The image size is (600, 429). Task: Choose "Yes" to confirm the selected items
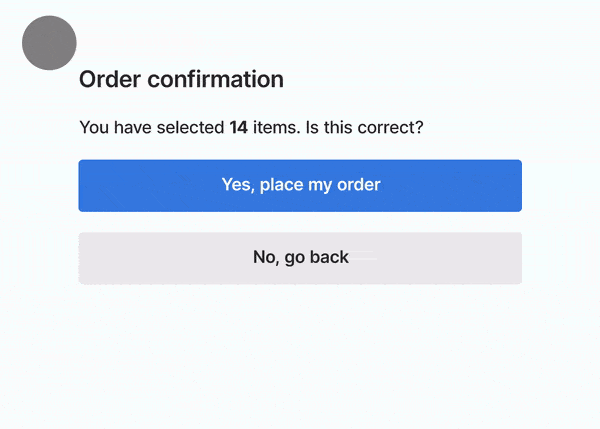(x=300, y=185)
